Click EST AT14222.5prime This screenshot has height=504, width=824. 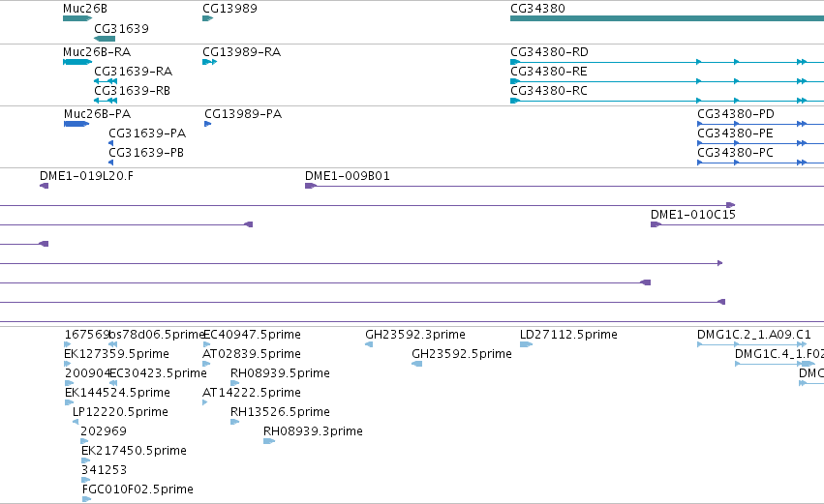click(x=252, y=393)
